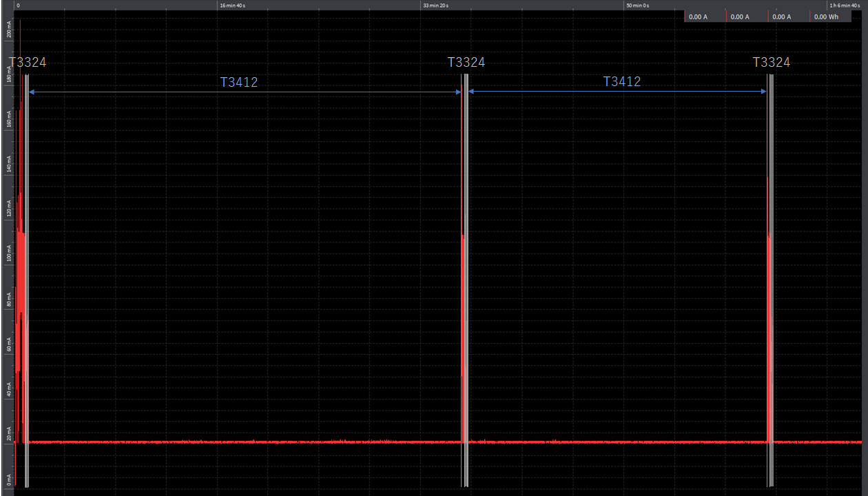868x496 pixels.
Task: Select the second T3412 interval label
Action: click(x=621, y=81)
